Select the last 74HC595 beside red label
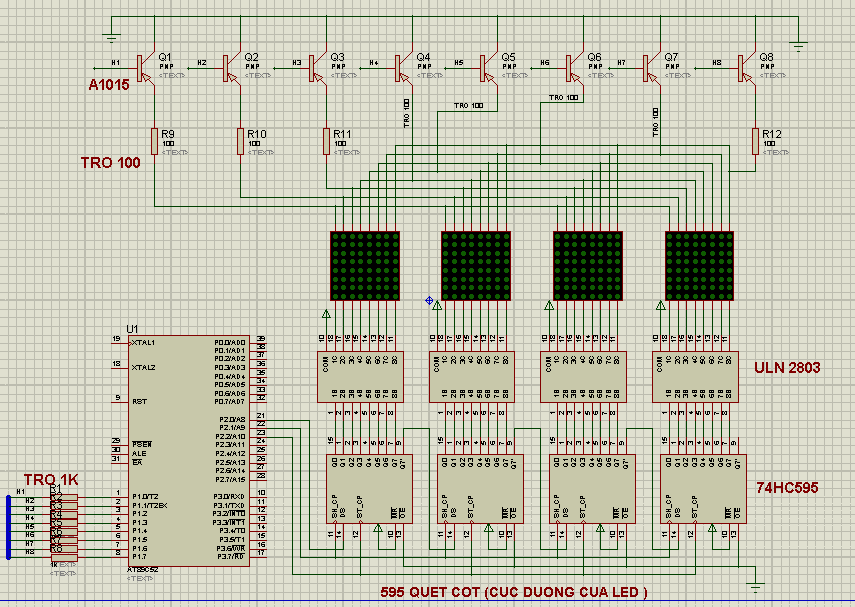 click(703, 489)
